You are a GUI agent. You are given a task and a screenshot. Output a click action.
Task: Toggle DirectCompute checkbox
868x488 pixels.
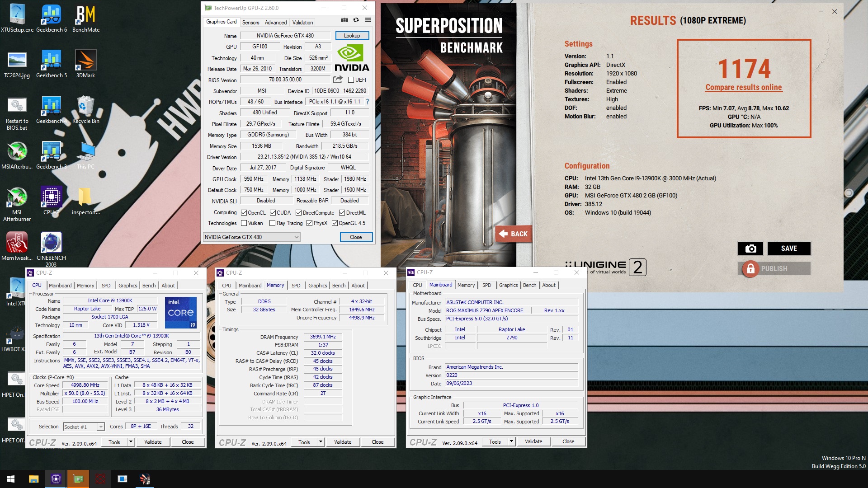(x=299, y=213)
